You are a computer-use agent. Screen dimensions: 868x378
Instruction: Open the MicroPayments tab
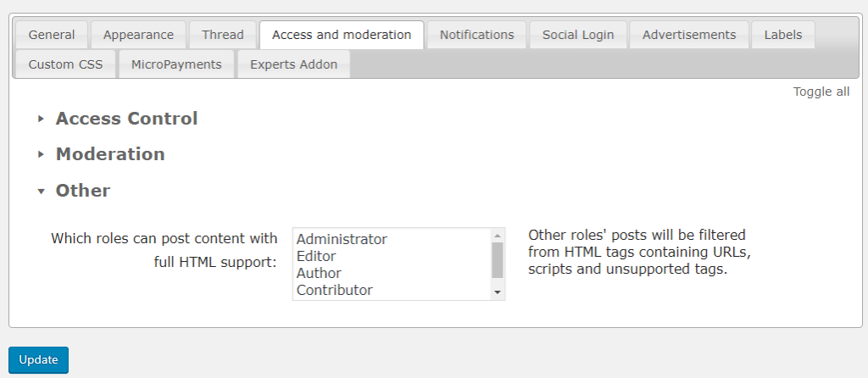point(176,64)
